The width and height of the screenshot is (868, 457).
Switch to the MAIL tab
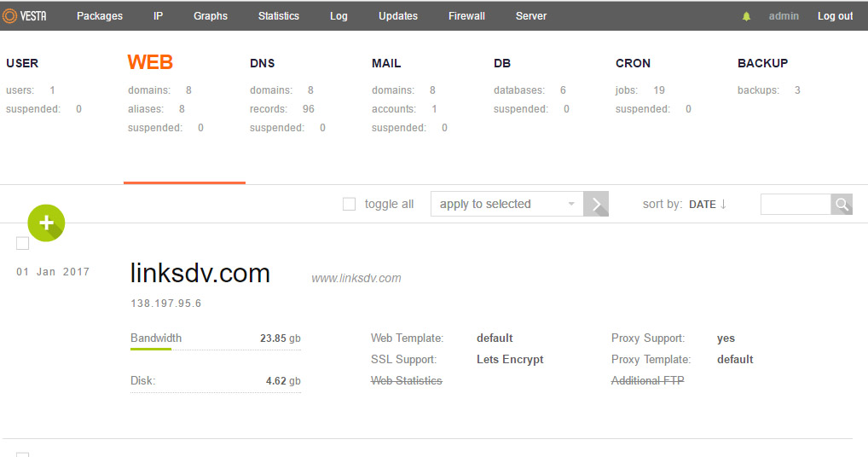[x=386, y=63]
